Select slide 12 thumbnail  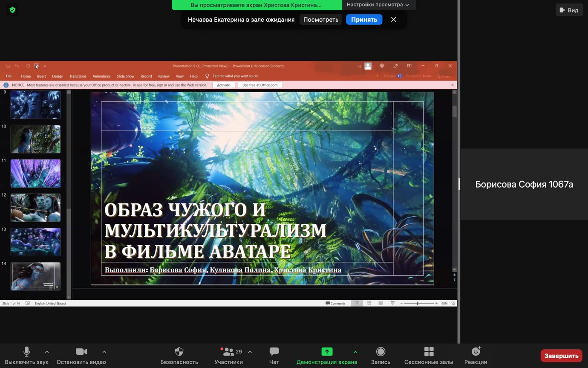click(x=35, y=208)
